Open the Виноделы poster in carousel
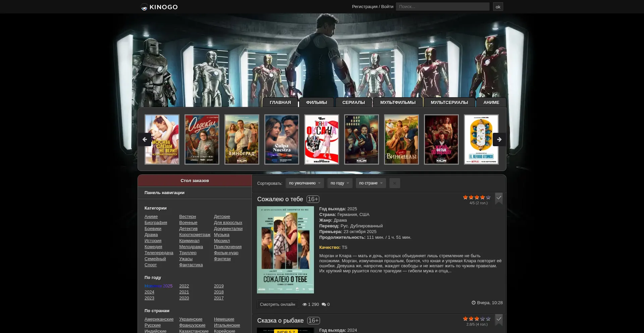 (x=401, y=140)
